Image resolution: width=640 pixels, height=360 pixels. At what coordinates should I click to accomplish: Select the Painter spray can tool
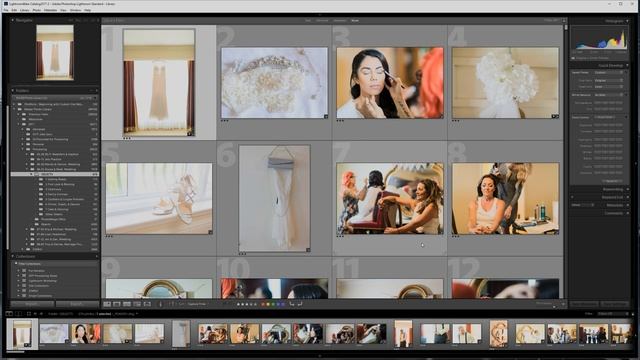(x=160, y=304)
